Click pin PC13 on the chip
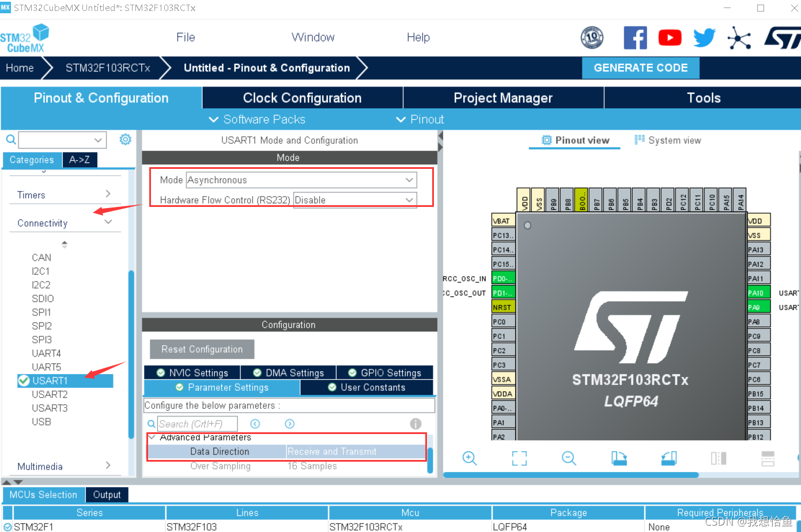Screen dimensions: 801x532 point(503,235)
